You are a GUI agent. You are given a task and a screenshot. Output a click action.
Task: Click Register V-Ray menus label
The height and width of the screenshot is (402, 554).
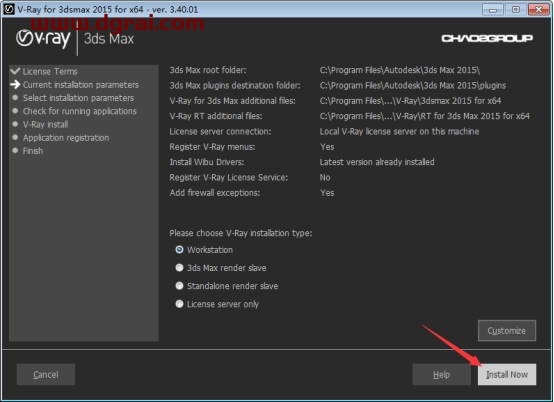[212, 147]
